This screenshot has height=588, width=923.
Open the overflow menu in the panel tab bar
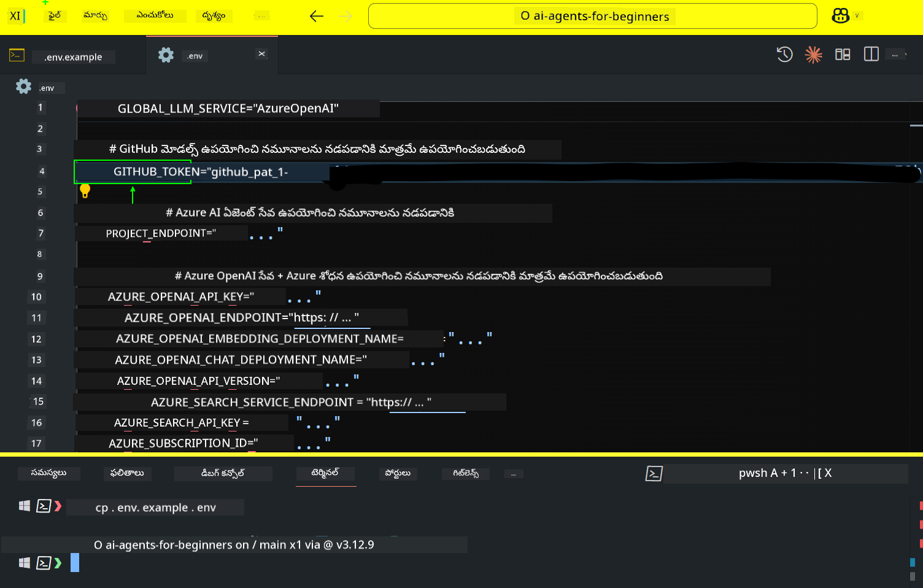pos(514,473)
